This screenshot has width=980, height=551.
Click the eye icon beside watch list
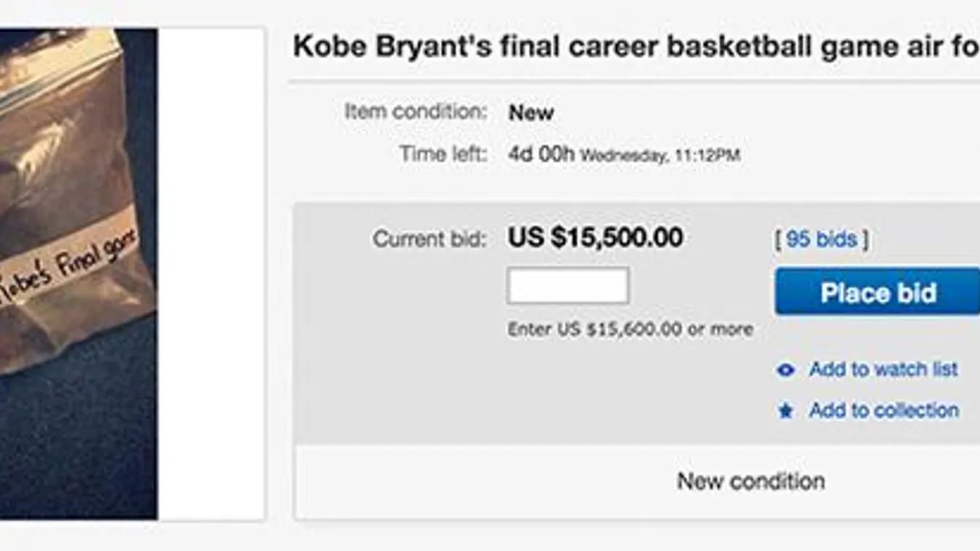[786, 370]
